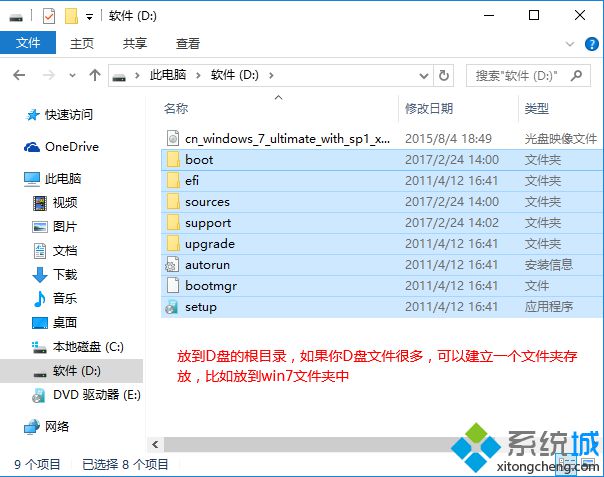This screenshot has width=604, height=477.
Task: Expand the recent locations dropdown arrow
Action: pyautogui.click(x=70, y=75)
